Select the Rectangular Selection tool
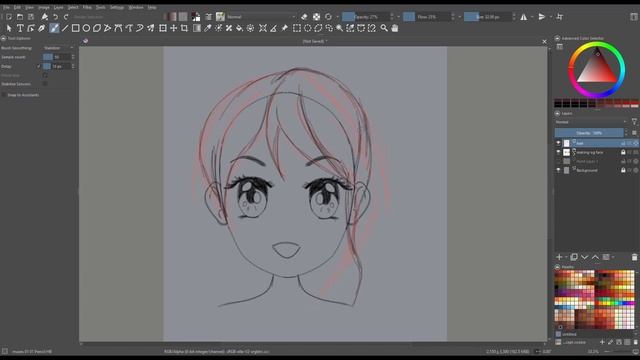The height and width of the screenshot is (360, 640). [x=297, y=28]
